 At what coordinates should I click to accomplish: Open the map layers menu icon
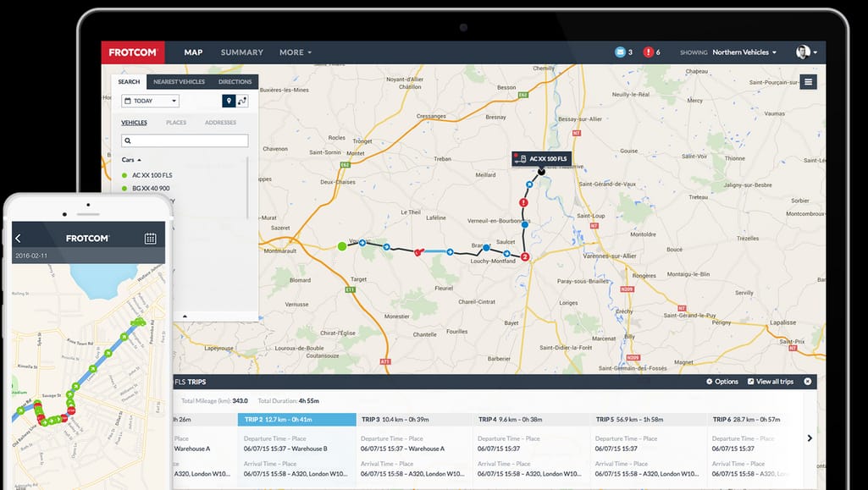[x=808, y=81]
